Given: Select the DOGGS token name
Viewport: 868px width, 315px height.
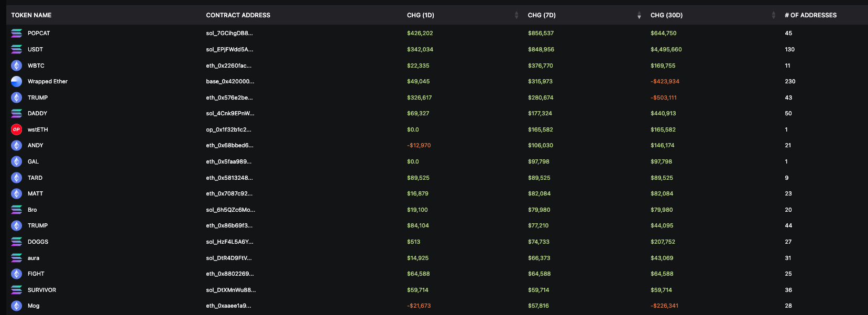Looking at the screenshot, I should tap(38, 242).
